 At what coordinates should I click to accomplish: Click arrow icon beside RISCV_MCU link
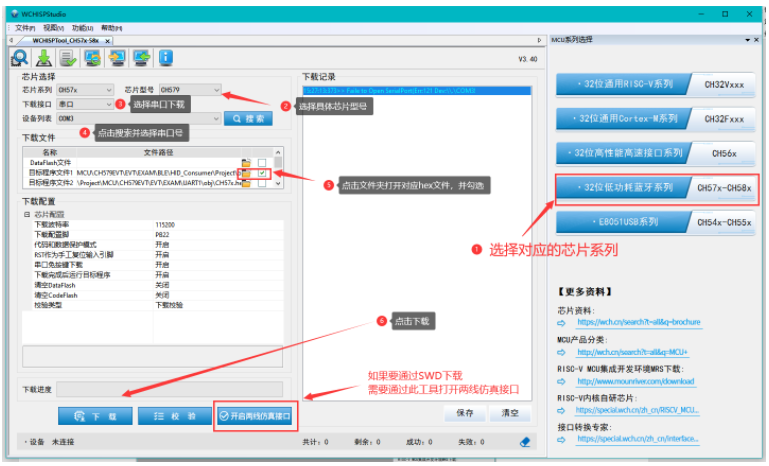pos(561,411)
